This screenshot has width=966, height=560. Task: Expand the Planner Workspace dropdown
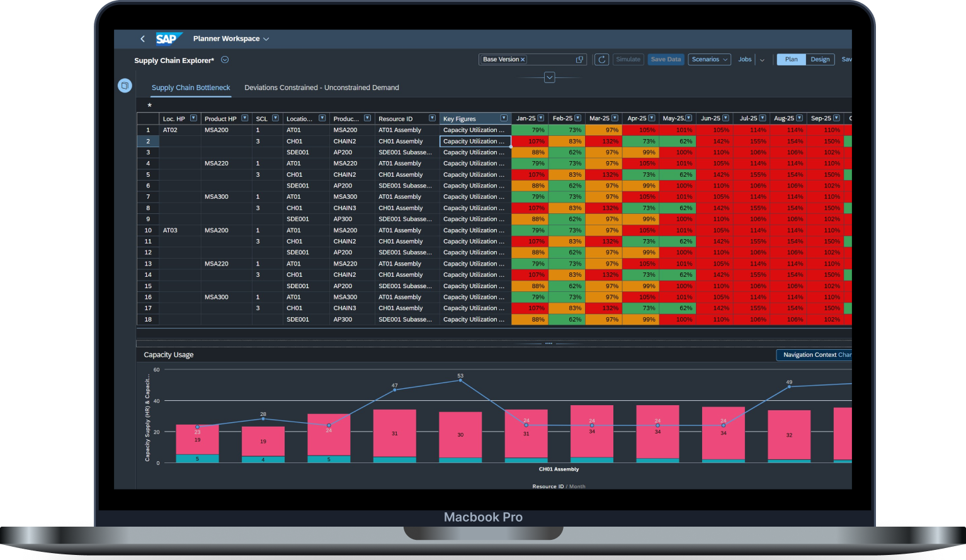point(266,39)
